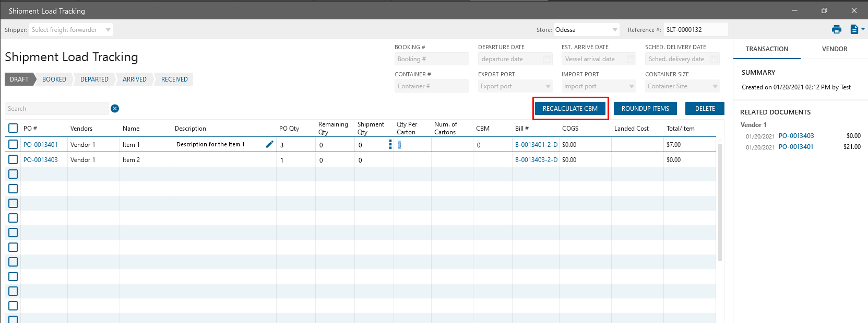This screenshot has width=868, height=323.
Task: Edit description using the pencil icon
Action: coord(270,144)
